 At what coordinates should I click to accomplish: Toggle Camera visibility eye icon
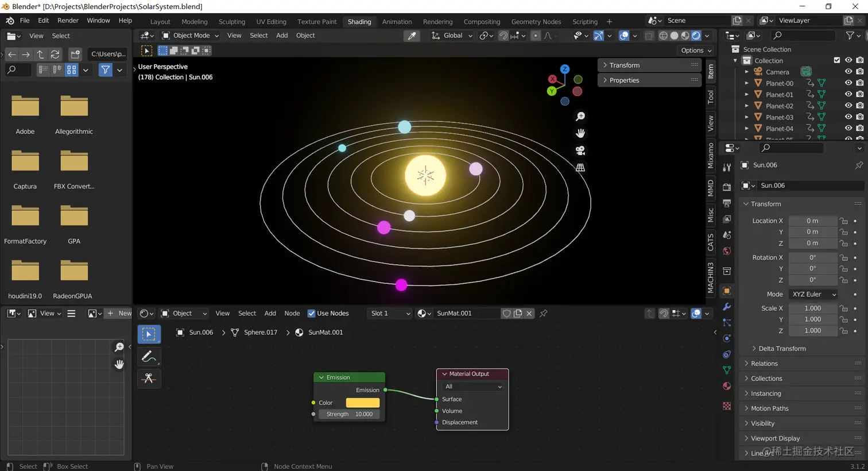tap(848, 72)
